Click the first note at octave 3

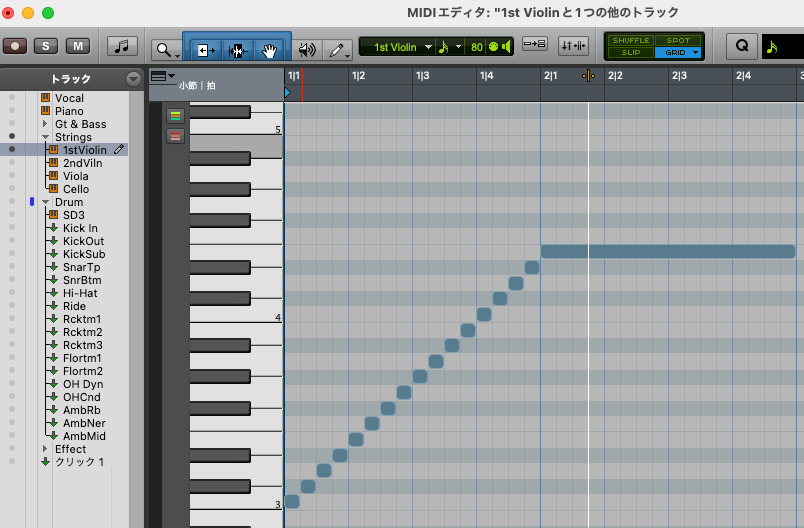coord(292,501)
